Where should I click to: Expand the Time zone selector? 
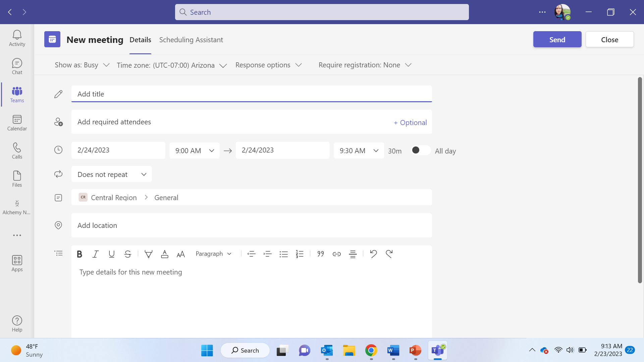[172, 65]
